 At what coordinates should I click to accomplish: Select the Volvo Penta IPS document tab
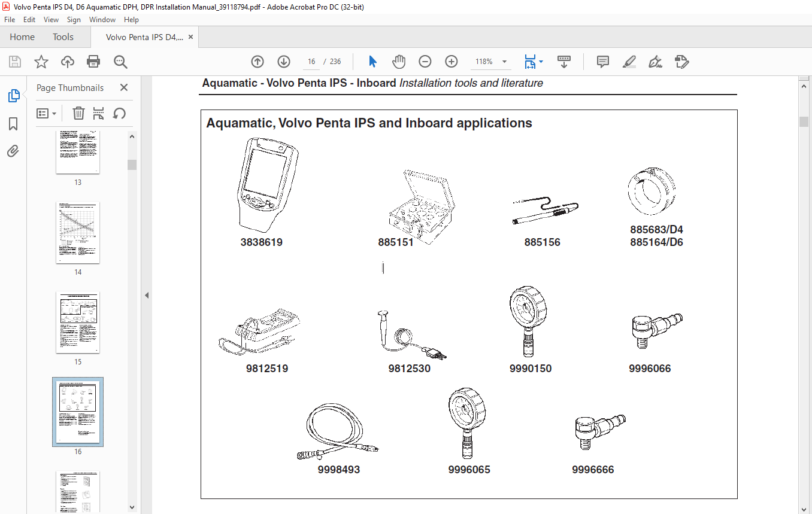click(x=144, y=37)
